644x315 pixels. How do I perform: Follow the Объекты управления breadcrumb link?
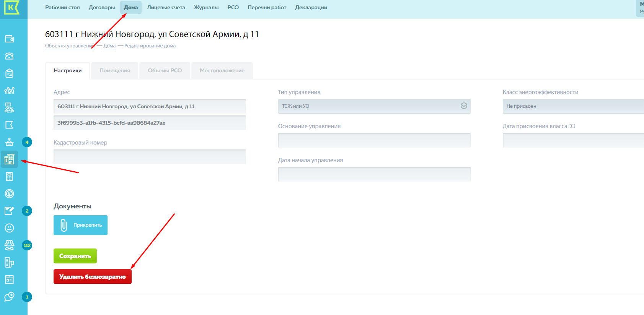point(70,46)
